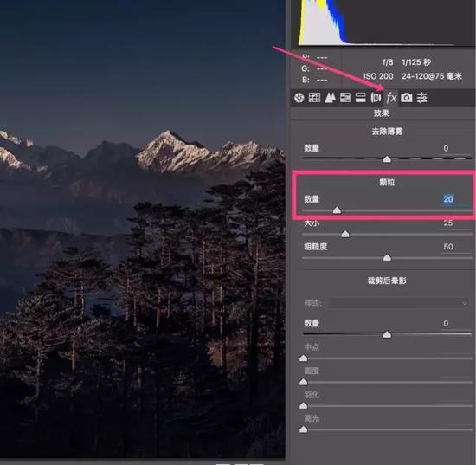Click the 粗糙度 roughness slider handle
This screenshot has height=465, width=476.
387,258
